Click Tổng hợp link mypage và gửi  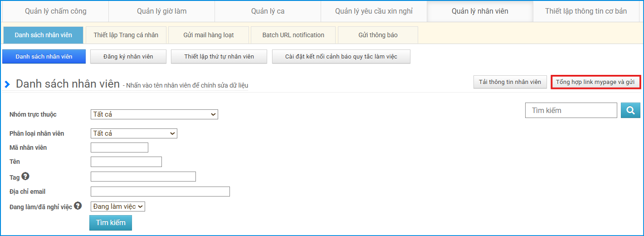[595, 82]
